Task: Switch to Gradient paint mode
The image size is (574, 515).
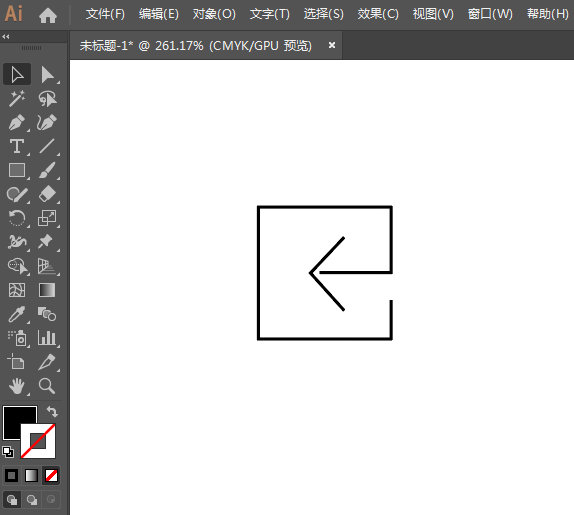Action: (x=31, y=475)
